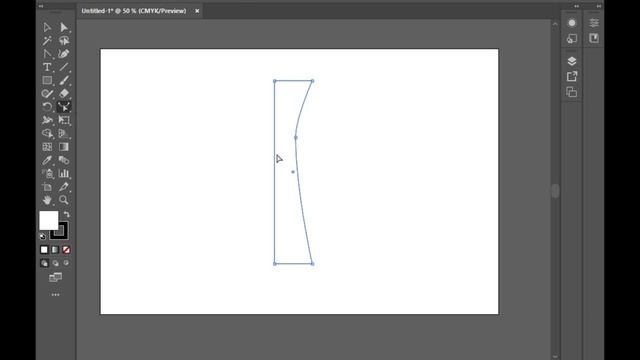Image resolution: width=640 pixels, height=360 pixels.
Task: Select the Mesh tool
Action: click(x=47, y=147)
